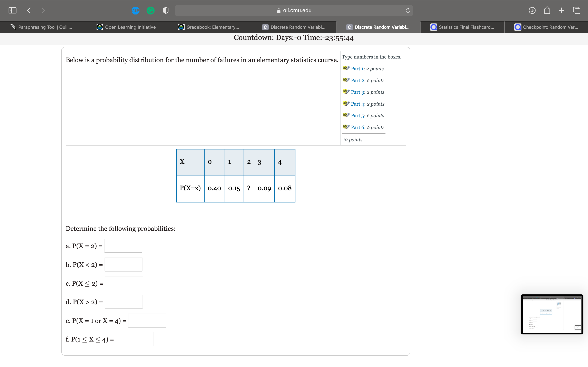Switch to the Gradebook: Elementary tab
This screenshot has width=588, height=367.
210,27
